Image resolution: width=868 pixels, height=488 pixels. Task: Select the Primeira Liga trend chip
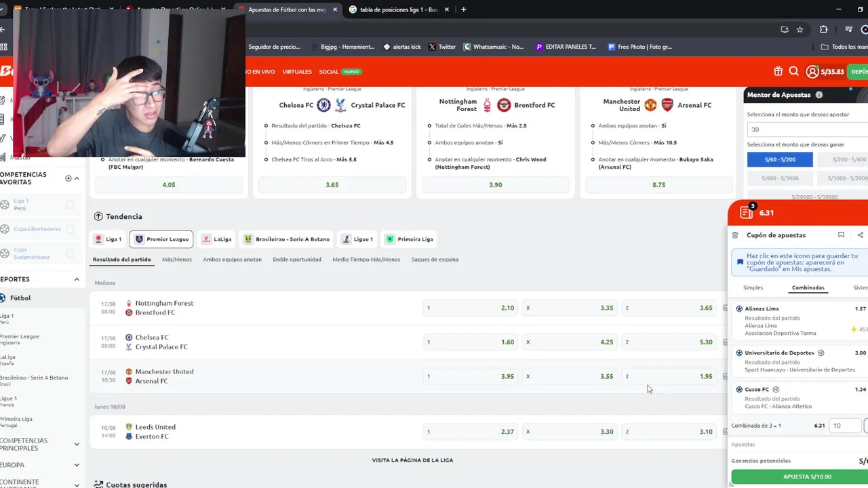pyautogui.click(x=409, y=239)
